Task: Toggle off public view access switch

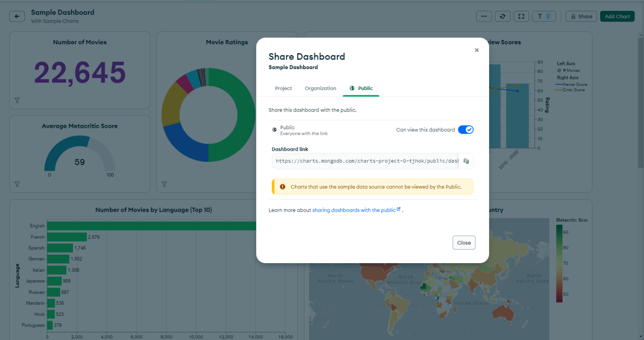Action: (465, 130)
